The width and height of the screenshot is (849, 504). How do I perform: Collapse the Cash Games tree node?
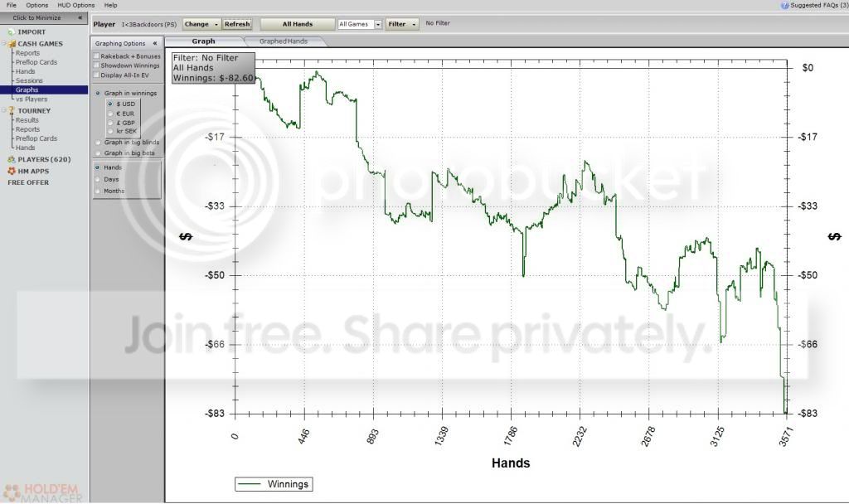pyautogui.click(x=4, y=44)
